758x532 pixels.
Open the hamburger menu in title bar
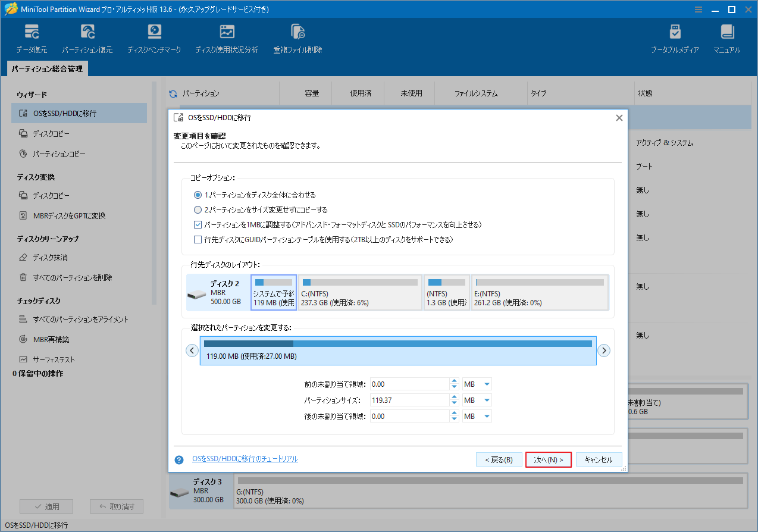point(698,9)
